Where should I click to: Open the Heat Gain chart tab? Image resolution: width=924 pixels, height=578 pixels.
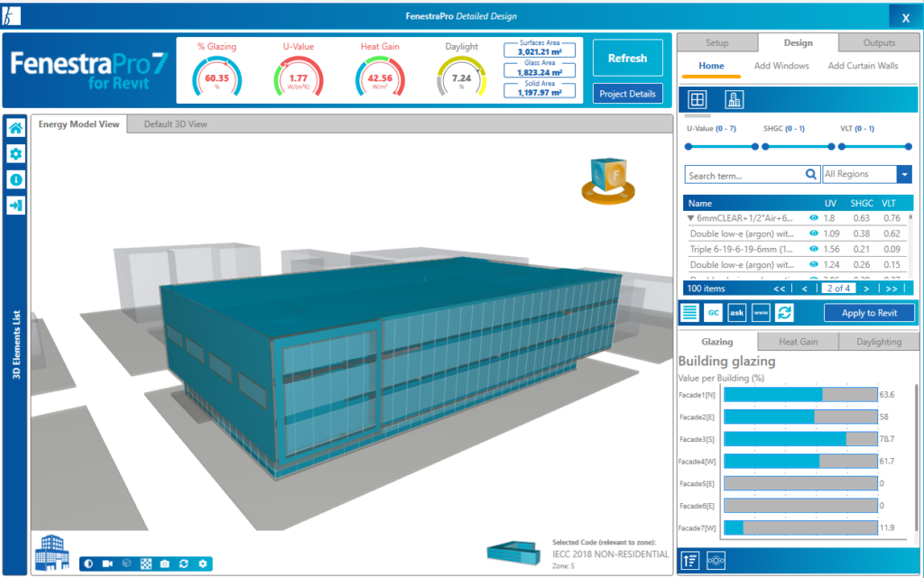point(798,342)
